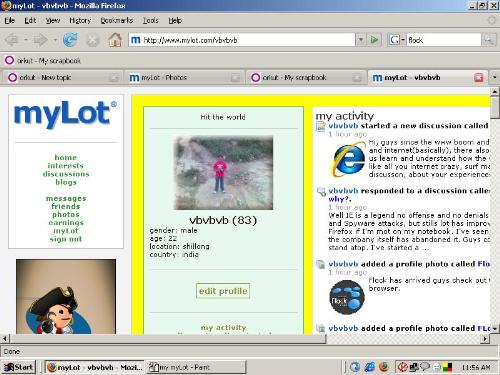
Task: Open the Help menu
Action: pyautogui.click(x=175, y=21)
